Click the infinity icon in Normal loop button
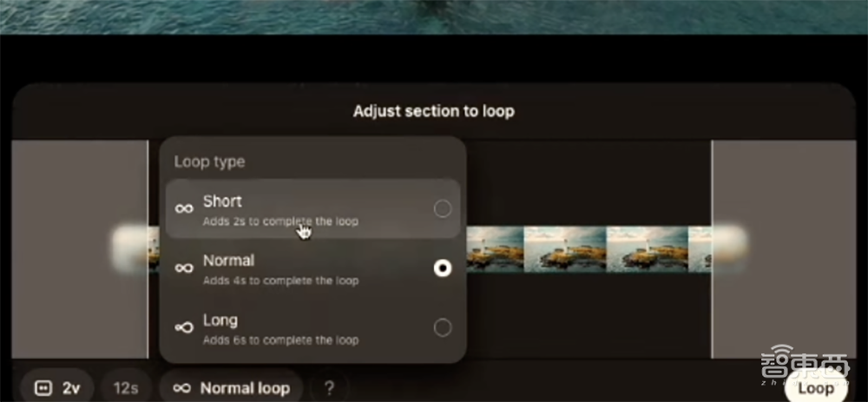Image resolution: width=868 pixels, height=402 pixels. 182,388
